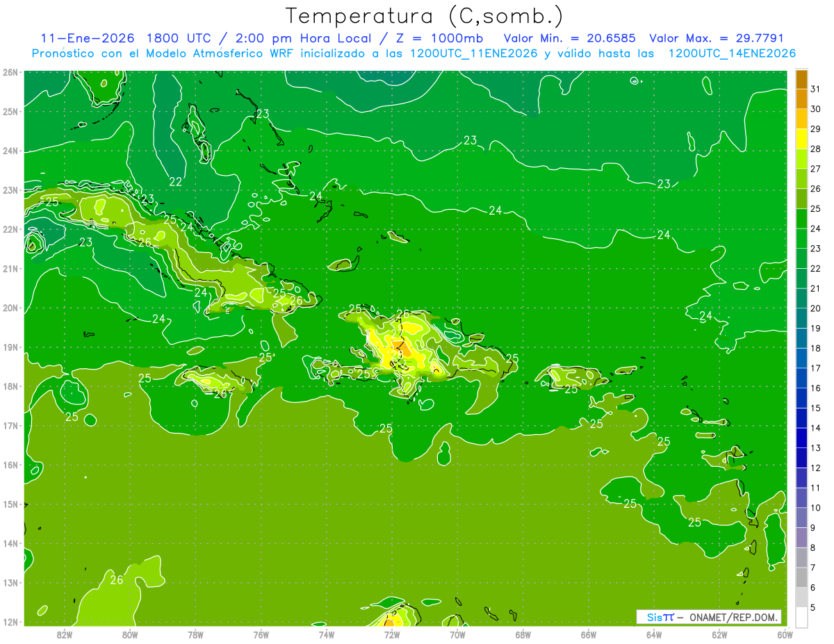Screen dimensions: 834x644
Task: Click the latitude axis label "13N"
Action: 10,583
